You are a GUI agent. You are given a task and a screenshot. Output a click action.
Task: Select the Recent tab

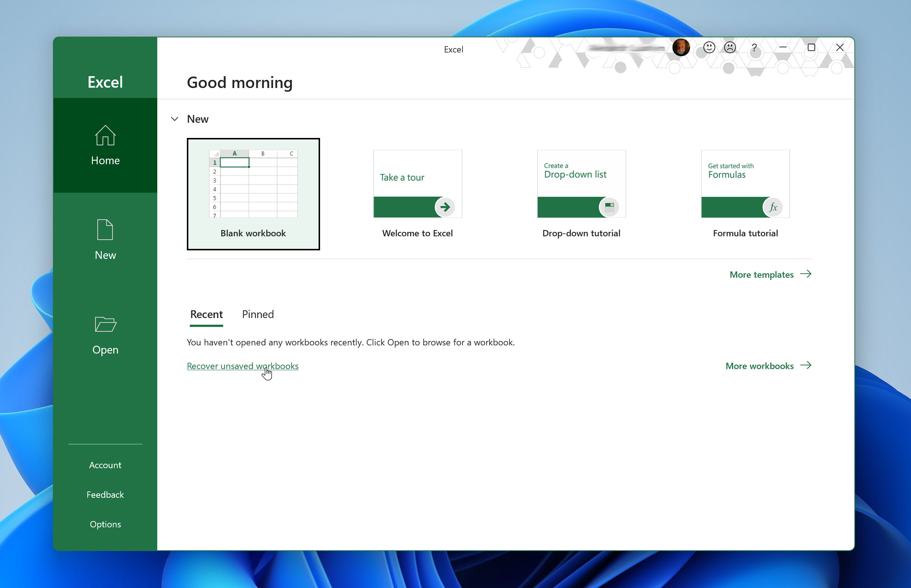pyautogui.click(x=206, y=314)
